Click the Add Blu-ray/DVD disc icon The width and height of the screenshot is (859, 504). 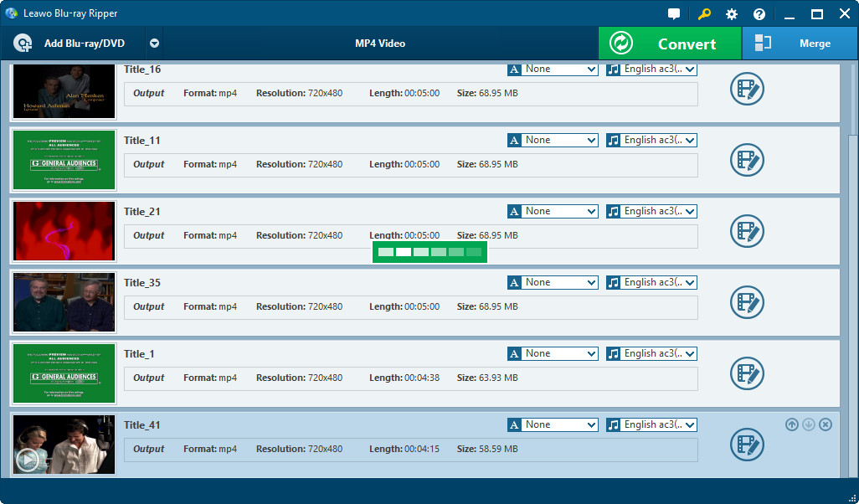[x=23, y=44]
